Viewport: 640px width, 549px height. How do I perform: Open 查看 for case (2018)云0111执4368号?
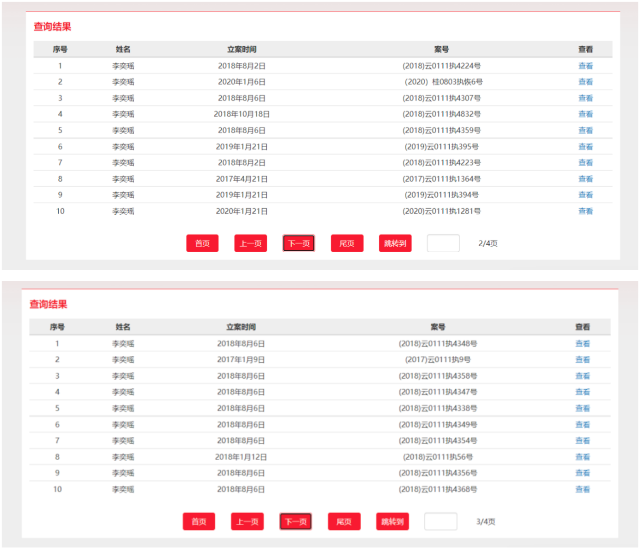[x=583, y=489]
